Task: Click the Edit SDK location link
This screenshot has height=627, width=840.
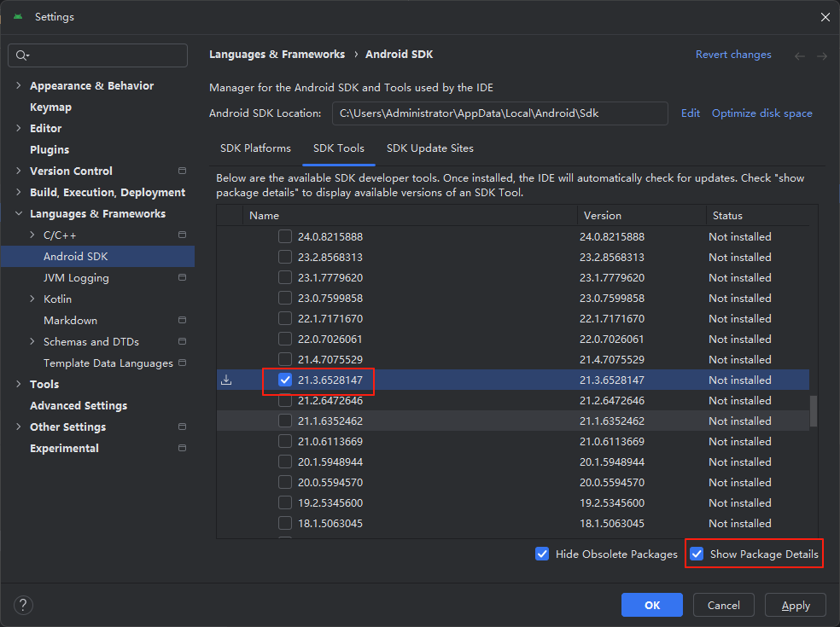Action: 691,113
